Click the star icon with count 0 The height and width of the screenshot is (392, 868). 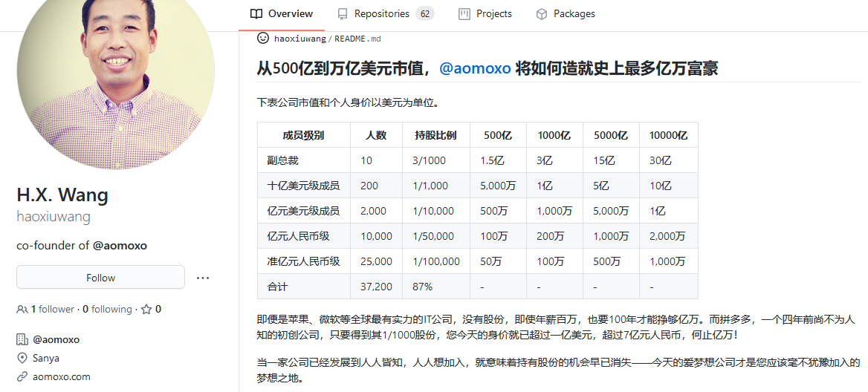point(146,309)
